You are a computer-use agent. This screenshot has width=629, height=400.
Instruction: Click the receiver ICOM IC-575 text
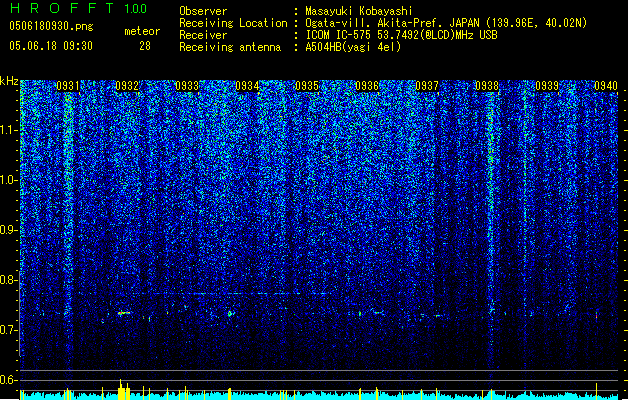[340, 35]
